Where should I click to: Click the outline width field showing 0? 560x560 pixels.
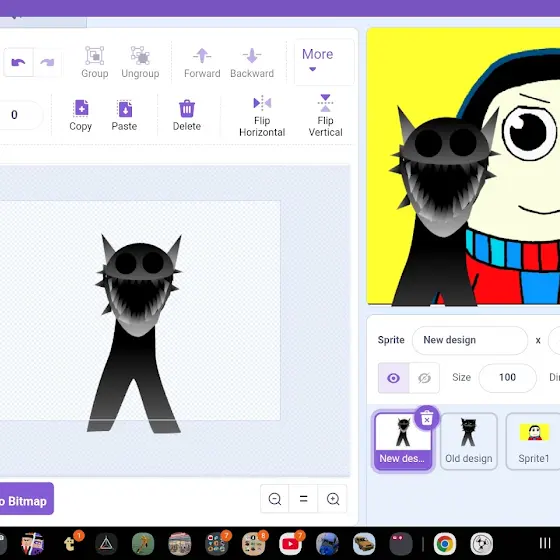point(21,115)
